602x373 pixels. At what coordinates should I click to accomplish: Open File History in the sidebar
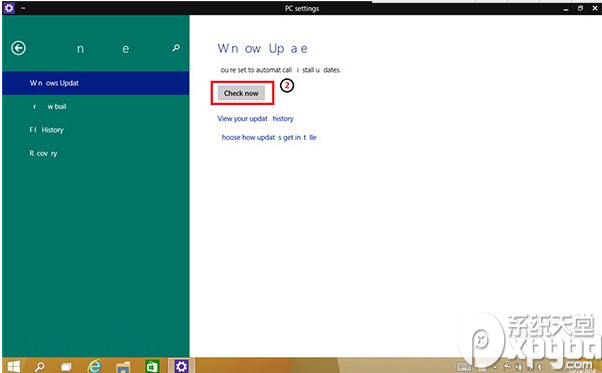(x=95, y=130)
